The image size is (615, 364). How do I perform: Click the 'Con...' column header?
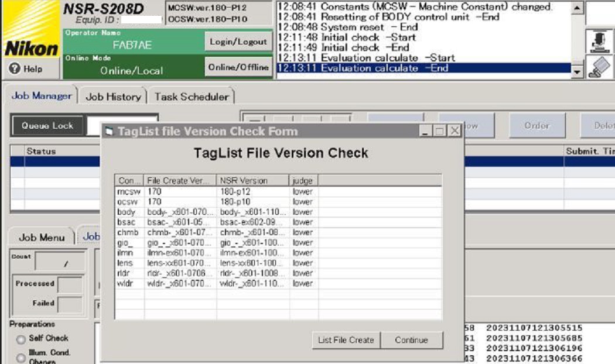(129, 181)
